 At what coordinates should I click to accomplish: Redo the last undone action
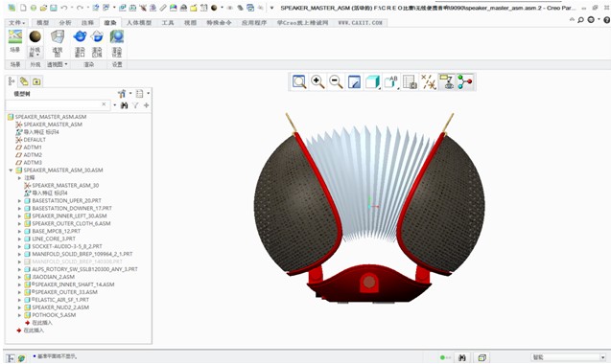click(80, 8)
